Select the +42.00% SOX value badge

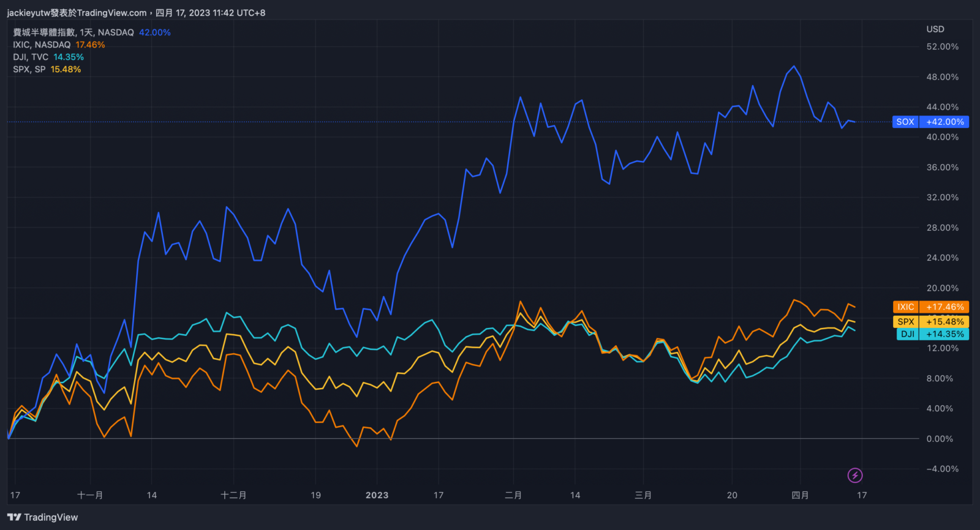pyautogui.click(x=944, y=122)
